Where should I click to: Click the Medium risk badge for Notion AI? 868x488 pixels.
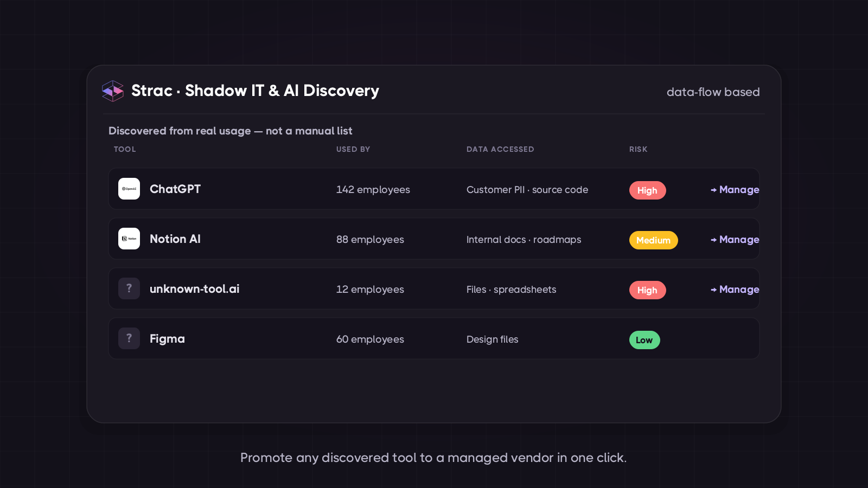coord(653,240)
